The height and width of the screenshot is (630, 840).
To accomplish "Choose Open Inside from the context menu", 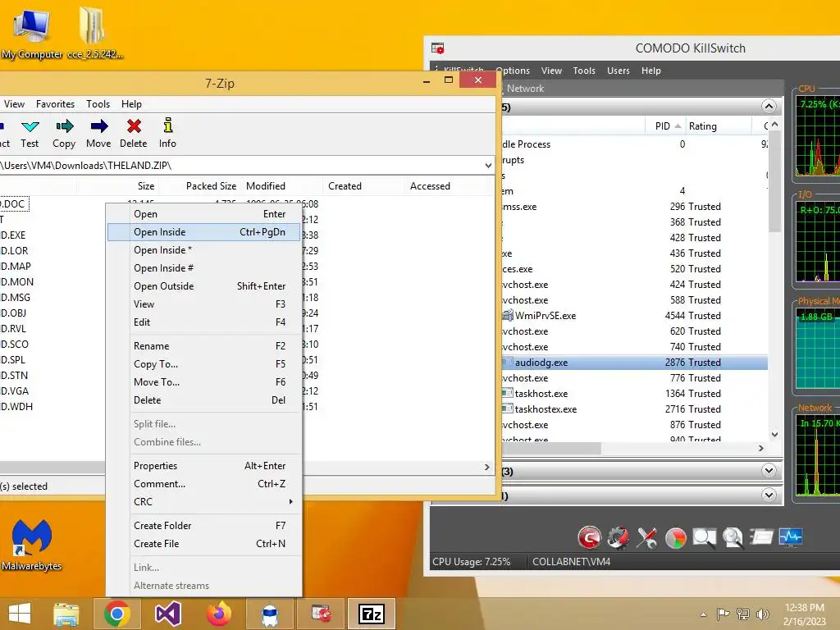I will tap(203, 232).
